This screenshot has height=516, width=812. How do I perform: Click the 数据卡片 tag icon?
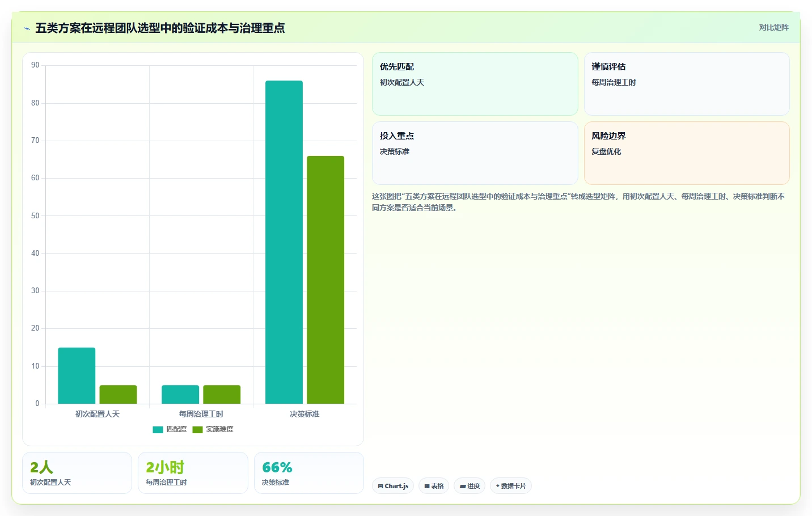point(498,486)
